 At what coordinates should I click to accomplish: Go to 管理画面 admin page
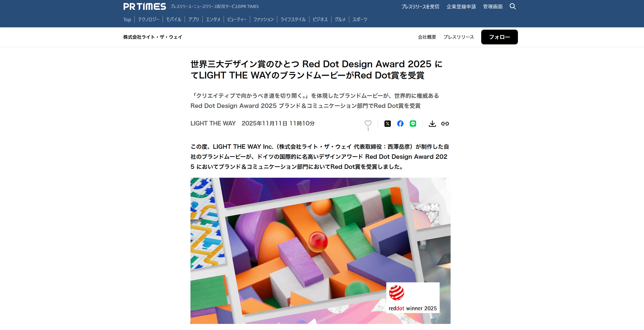pos(493,7)
